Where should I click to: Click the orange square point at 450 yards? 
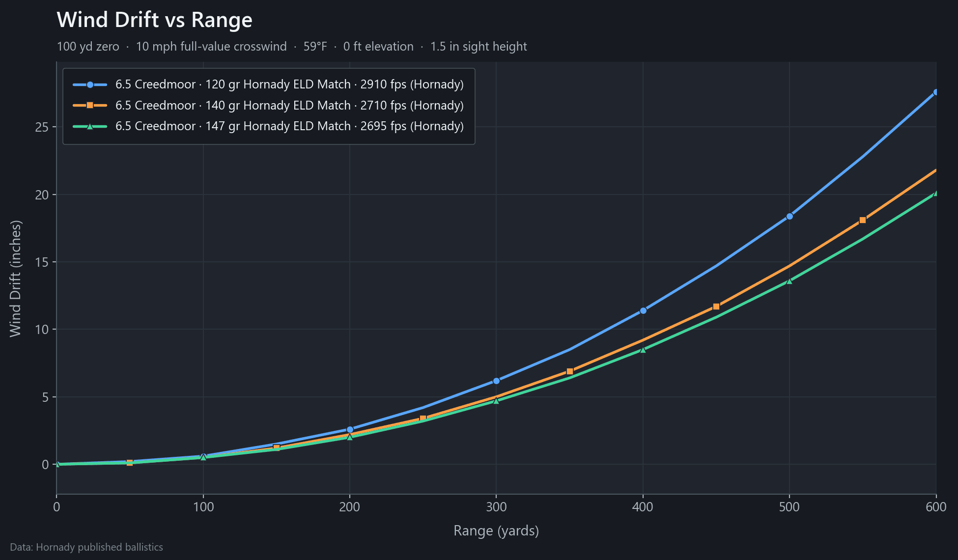716,307
